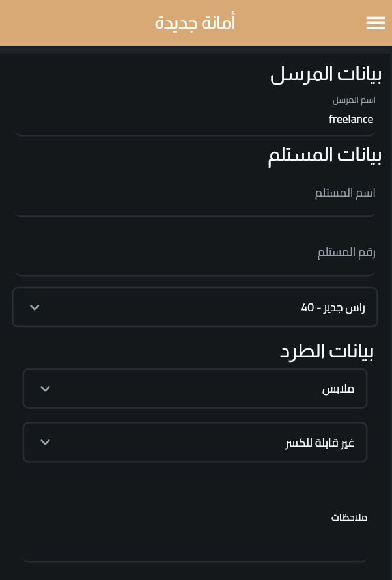Focus the sender name field containing 'freelance'
The height and width of the screenshot is (580, 392).
[x=195, y=119]
